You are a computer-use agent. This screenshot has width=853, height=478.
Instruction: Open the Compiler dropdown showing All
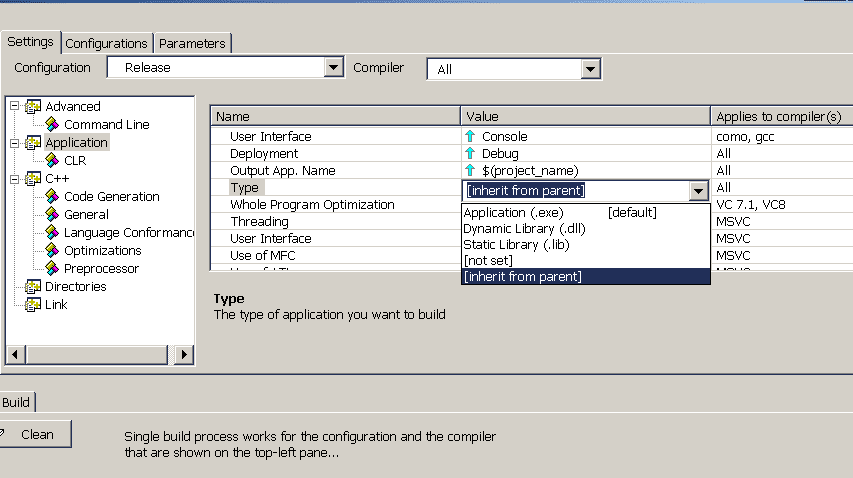point(590,69)
